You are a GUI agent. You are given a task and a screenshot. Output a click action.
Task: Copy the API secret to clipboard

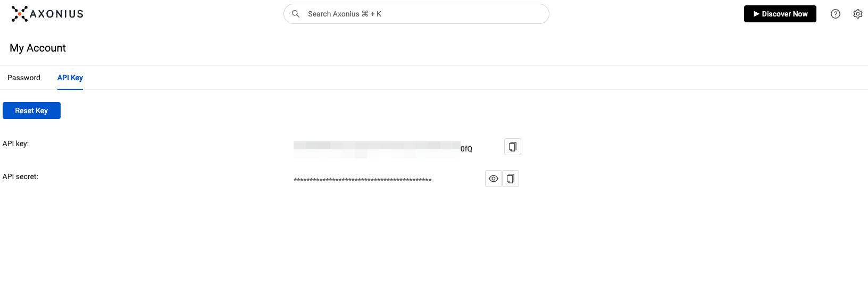[511, 179]
